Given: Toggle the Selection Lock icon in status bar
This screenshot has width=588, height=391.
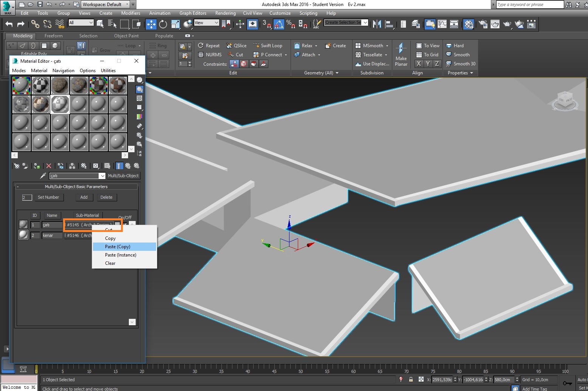Looking at the screenshot, I should coord(411,379).
